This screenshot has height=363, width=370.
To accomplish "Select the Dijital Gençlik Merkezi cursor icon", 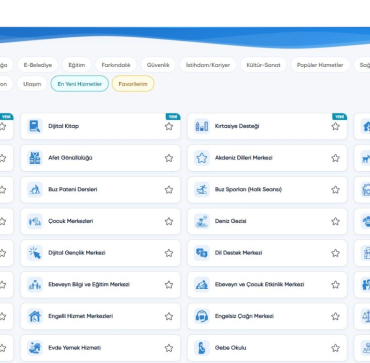I will pyautogui.click(x=35, y=253).
